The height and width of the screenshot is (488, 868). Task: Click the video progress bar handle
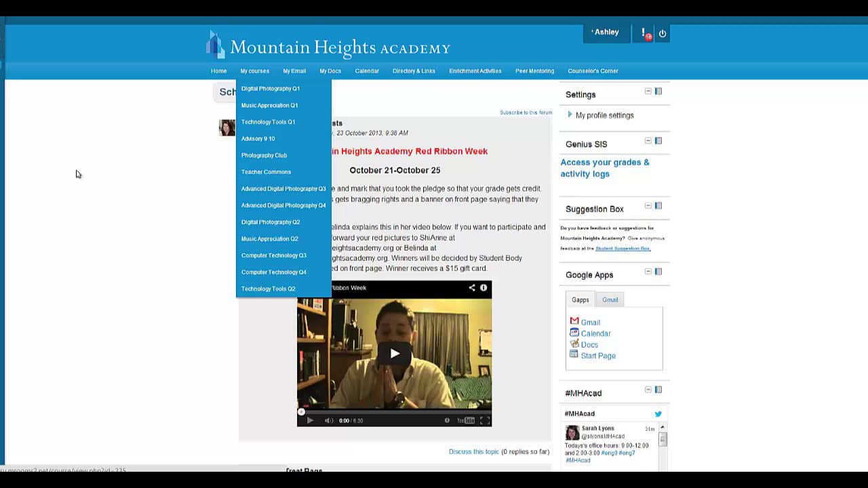301,411
